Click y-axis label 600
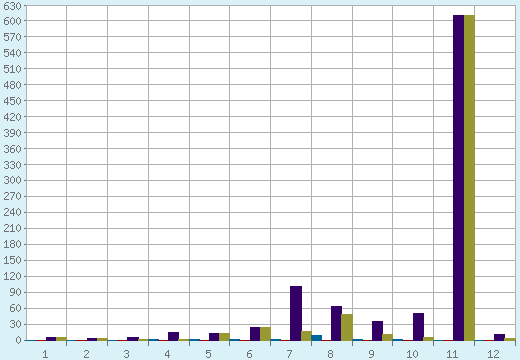Viewport: 520px width, 360px height. click(x=12, y=21)
